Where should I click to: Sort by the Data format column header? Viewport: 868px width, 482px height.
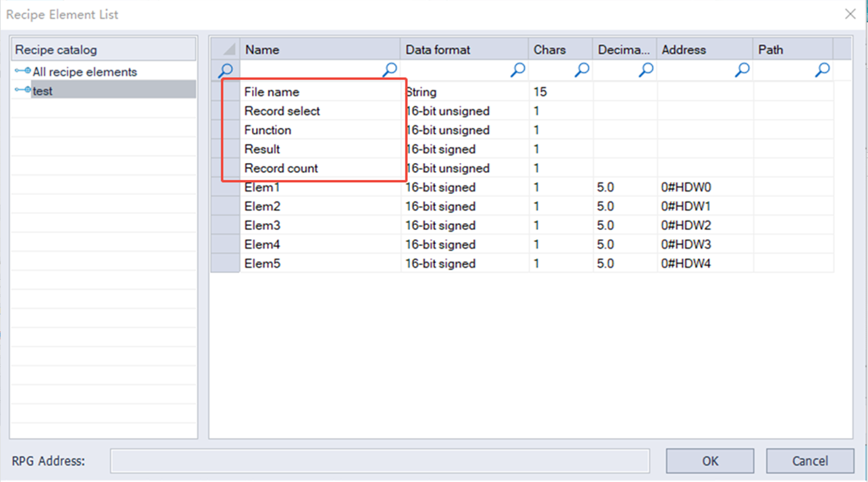(x=465, y=49)
